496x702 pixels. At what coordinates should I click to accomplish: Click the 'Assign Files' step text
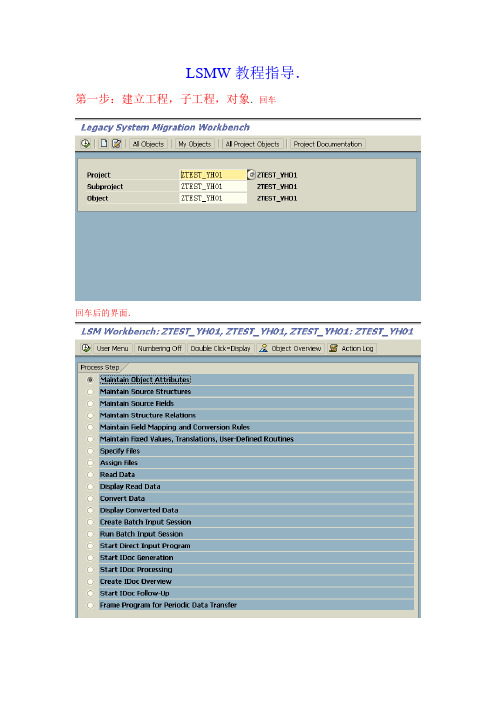(119, 462)
